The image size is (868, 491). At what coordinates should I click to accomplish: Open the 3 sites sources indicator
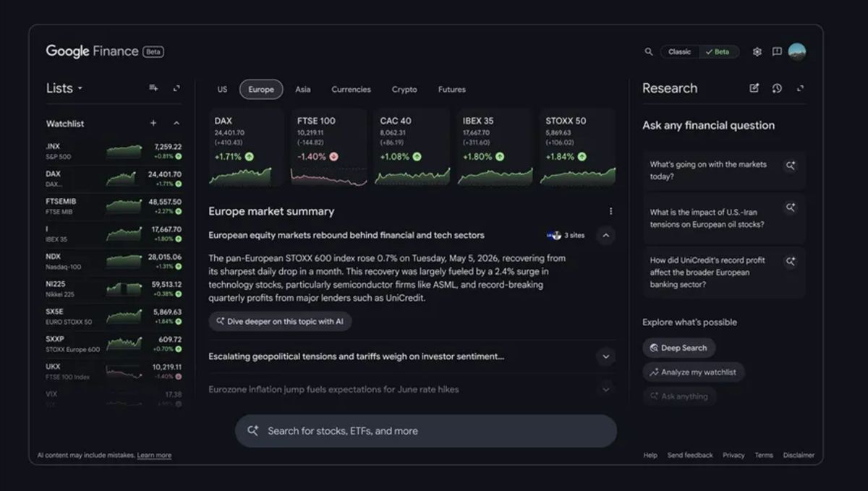[566, 235]
